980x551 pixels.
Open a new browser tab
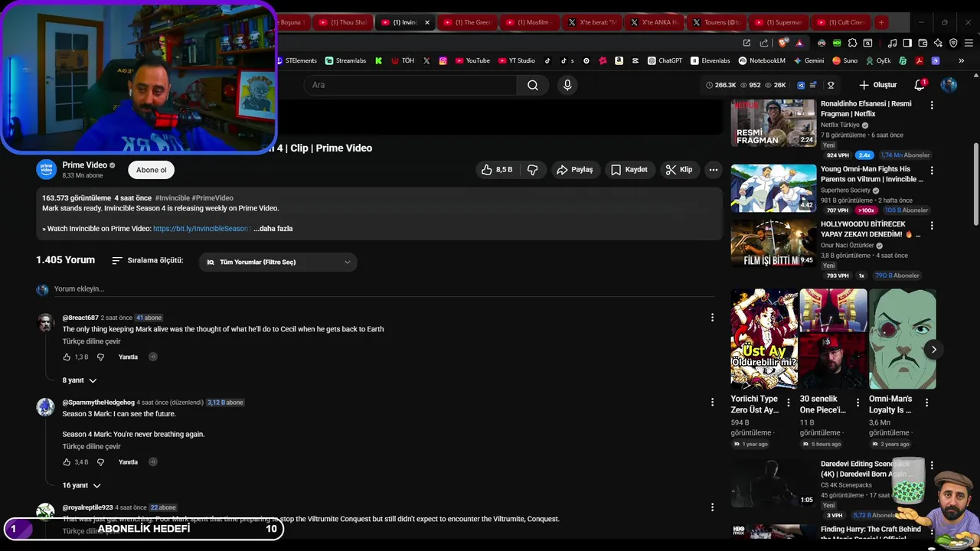881,22
